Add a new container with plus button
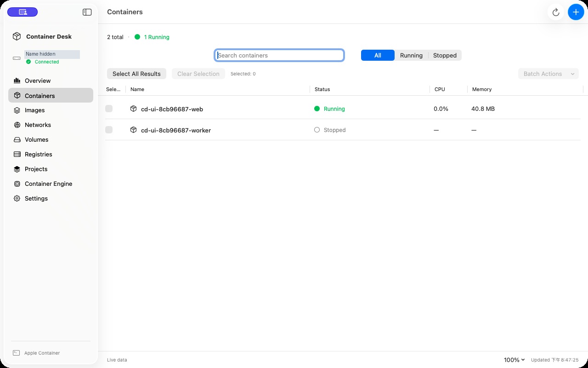 [576, 12]
